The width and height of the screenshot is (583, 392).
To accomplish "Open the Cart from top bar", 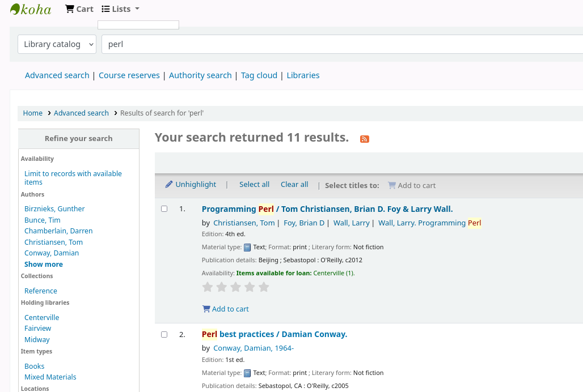I will coord(79,9).
